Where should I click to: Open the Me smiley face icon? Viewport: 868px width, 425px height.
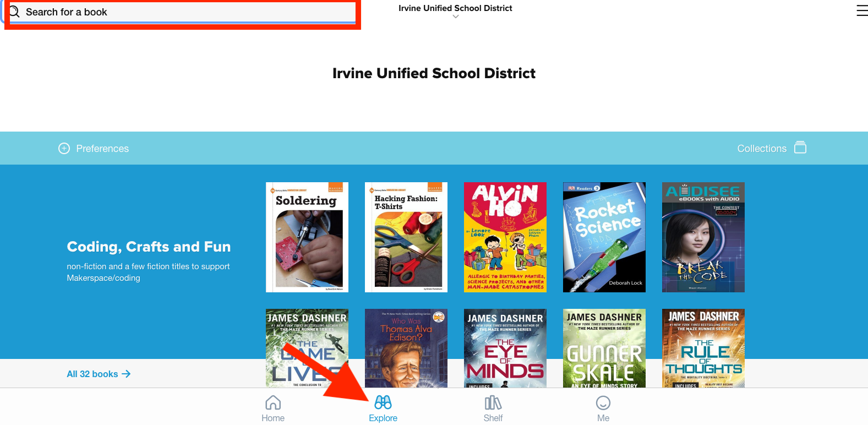coord(603,403)
